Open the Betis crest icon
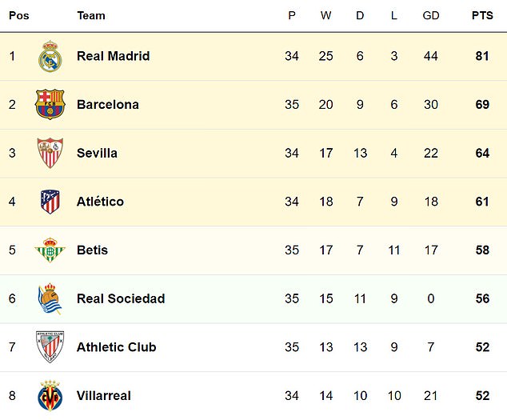 point(50,250)
